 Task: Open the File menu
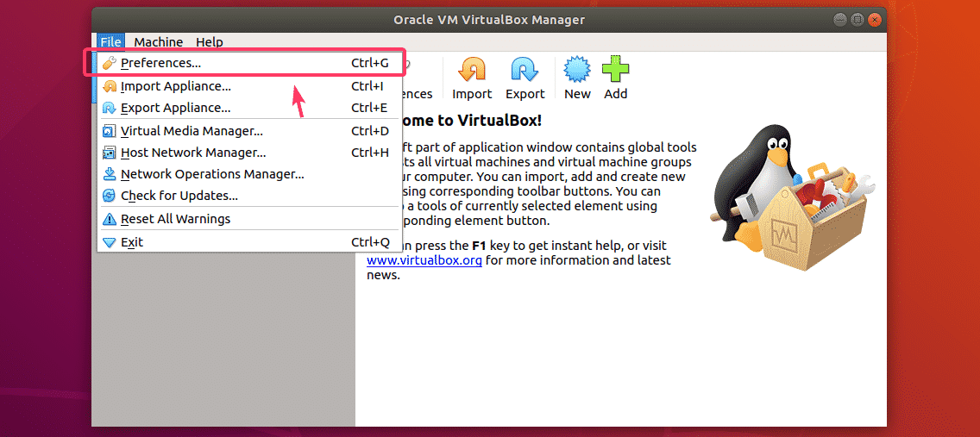[x=110, y=42]
